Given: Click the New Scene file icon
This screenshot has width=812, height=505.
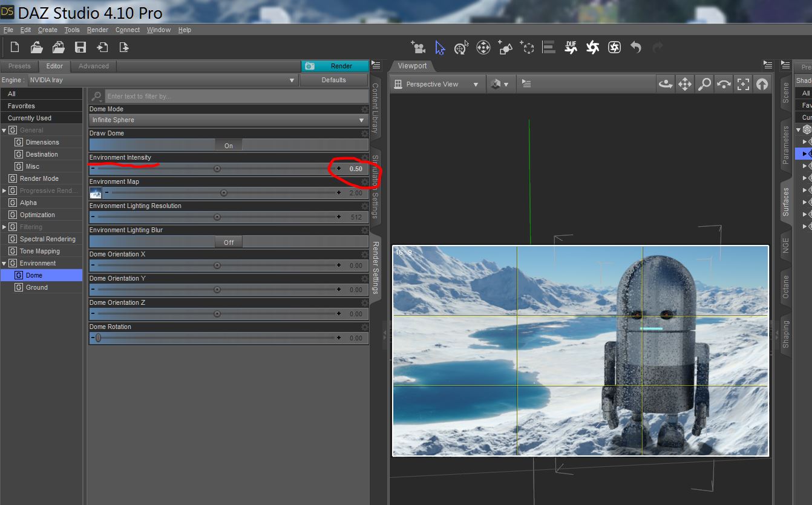Looking at the screenshot, I should [15, 47].
